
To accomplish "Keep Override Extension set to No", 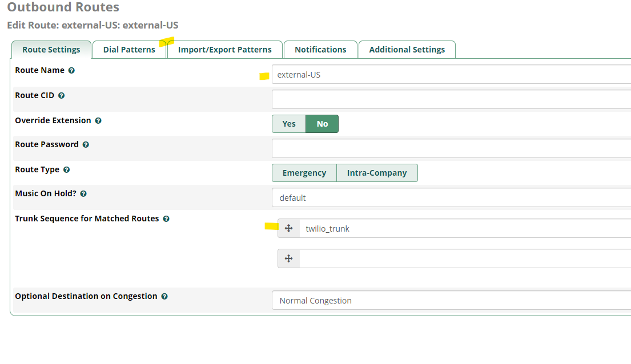I will [x=322, y=123].
